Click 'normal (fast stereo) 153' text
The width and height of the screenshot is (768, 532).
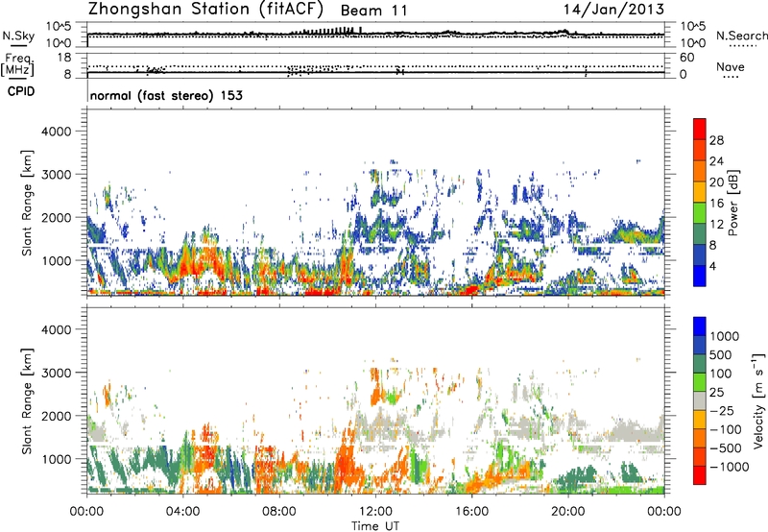(x=166, y=95)
